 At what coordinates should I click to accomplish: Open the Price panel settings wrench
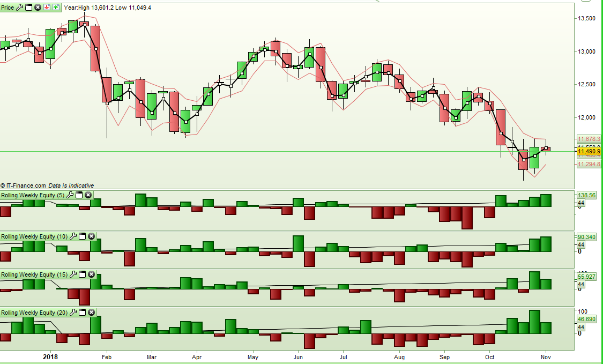[20, 8]
